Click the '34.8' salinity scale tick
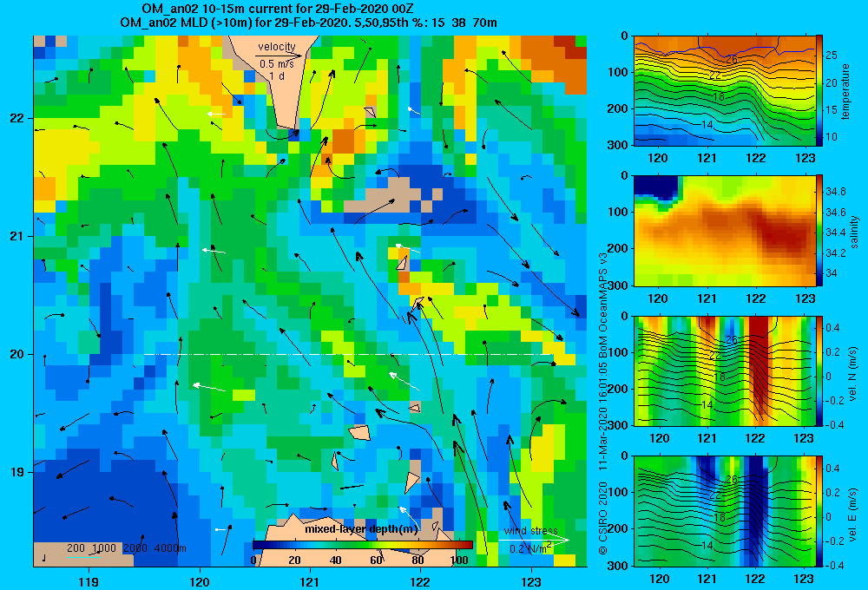868x590 pixels. click(835, 192)
